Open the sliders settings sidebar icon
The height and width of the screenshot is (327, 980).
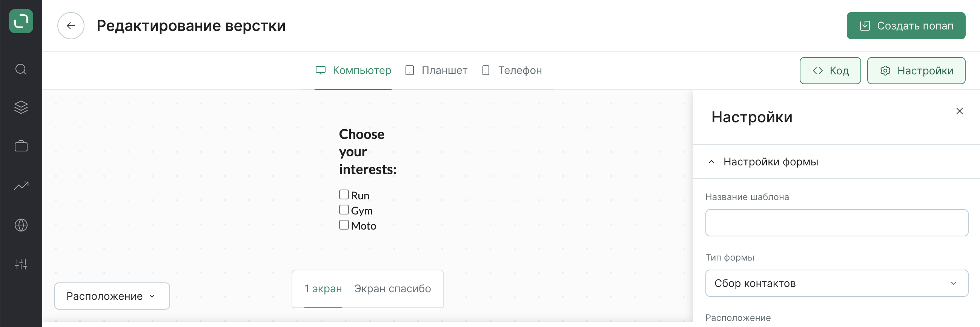pos(21,264)
